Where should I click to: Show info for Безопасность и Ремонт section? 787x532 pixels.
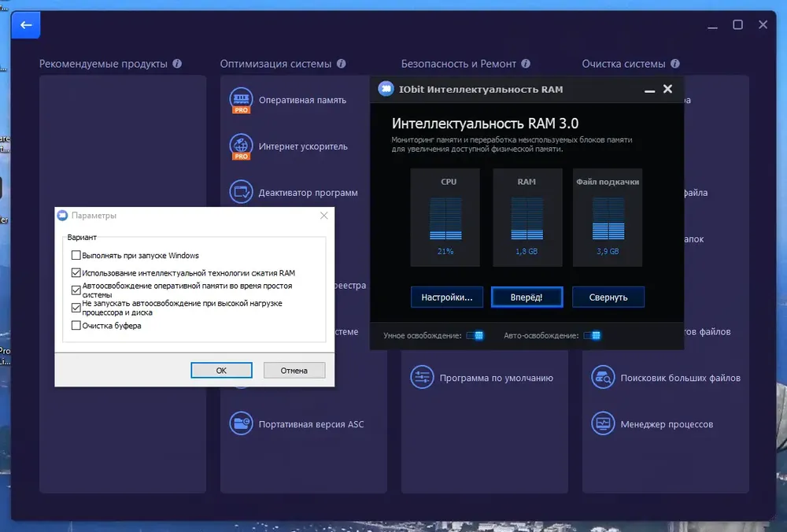pos(526,64)
